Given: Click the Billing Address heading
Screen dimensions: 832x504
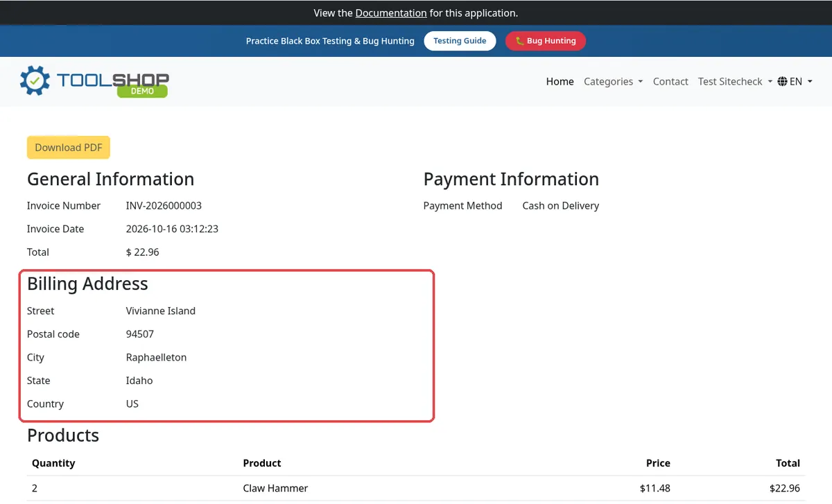Looking at the screenshot, I should [x=87, y=284].
